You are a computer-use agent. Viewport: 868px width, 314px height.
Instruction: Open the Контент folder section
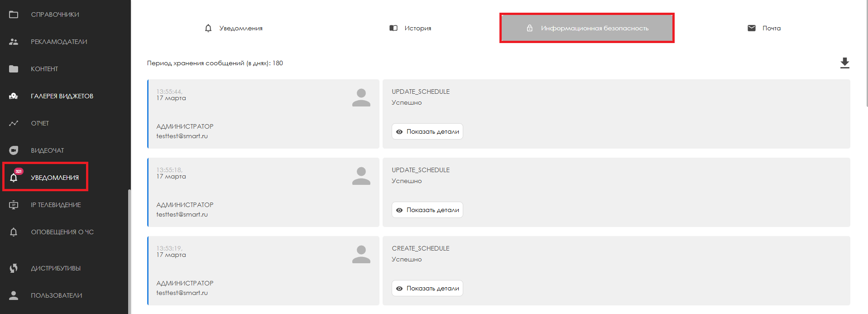click(x=44, y=69)
